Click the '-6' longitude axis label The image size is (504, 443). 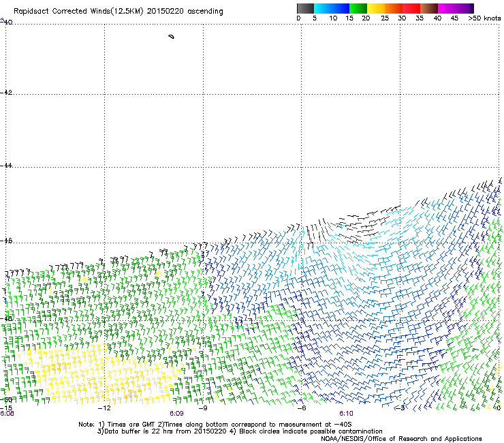(x=301, y=408)
